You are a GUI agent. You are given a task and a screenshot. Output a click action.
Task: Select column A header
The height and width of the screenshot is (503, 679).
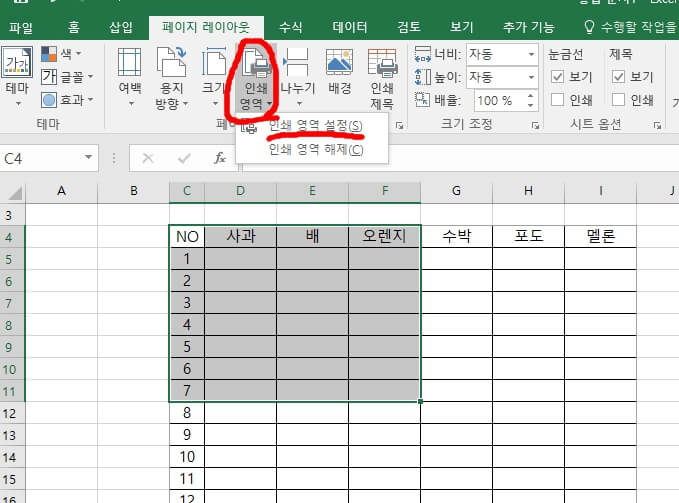(61, 191)
